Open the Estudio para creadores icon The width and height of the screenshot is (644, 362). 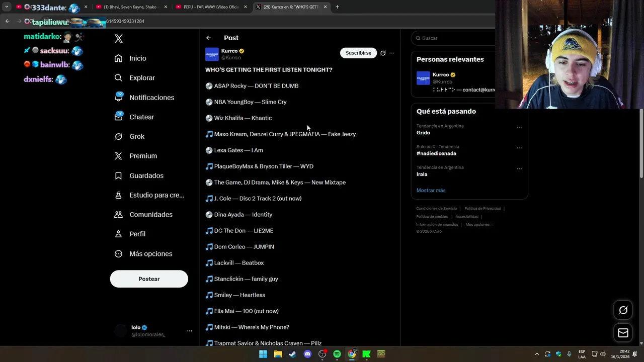118,195
